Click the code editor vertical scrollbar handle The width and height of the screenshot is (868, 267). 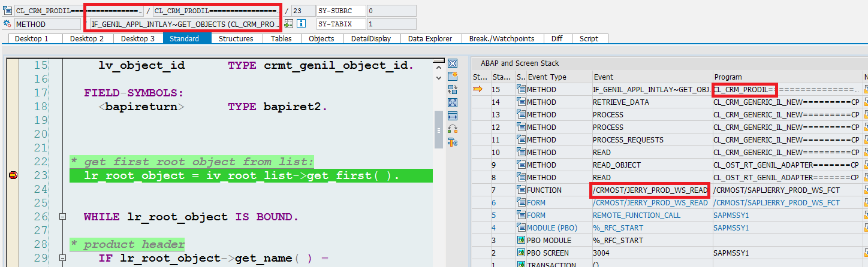438,130
